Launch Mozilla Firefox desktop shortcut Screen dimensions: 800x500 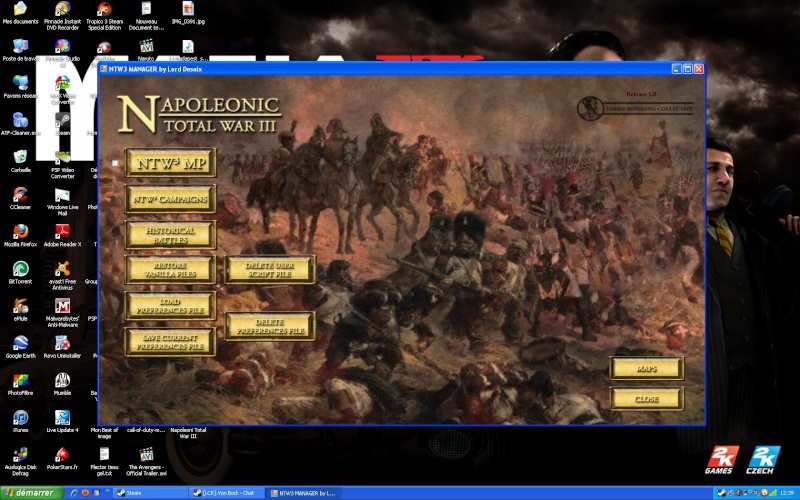[20, 235]
